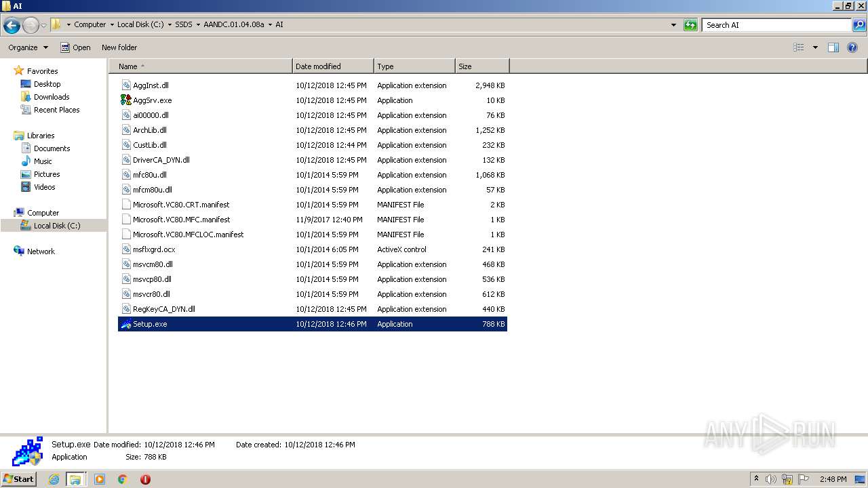Select Libraries in navigation pane
The height and width of the screenshot is (488, 868).
pyautogui.click(x=34, y=136)
